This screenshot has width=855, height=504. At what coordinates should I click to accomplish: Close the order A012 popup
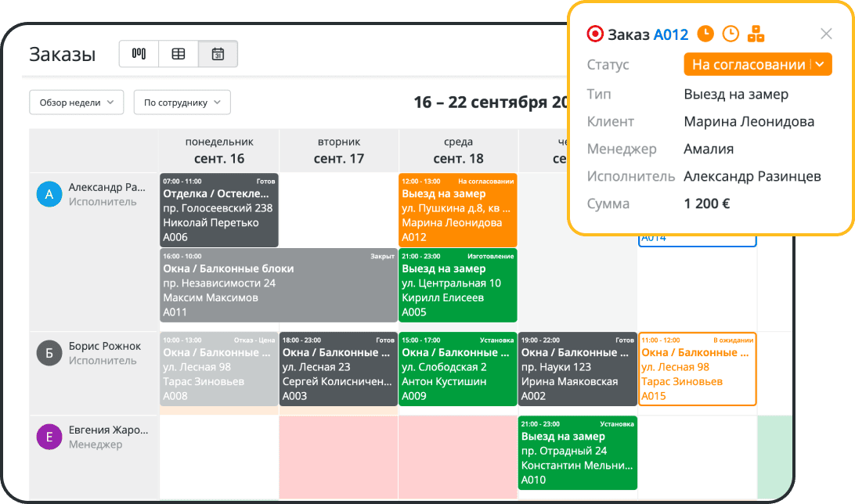[x=826, y=34]
